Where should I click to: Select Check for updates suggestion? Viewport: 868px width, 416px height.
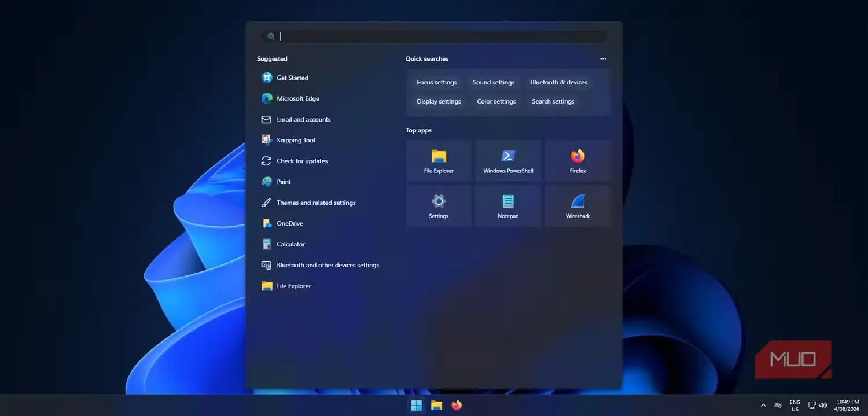pos(294,161)
